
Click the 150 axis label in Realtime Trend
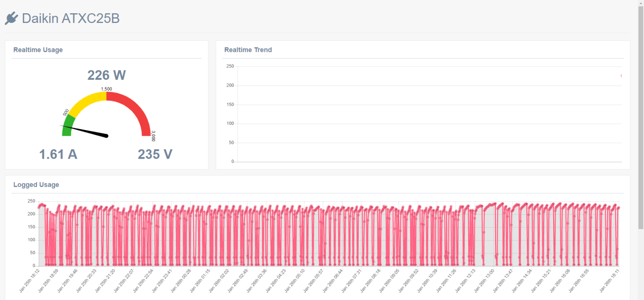point(230,104)
